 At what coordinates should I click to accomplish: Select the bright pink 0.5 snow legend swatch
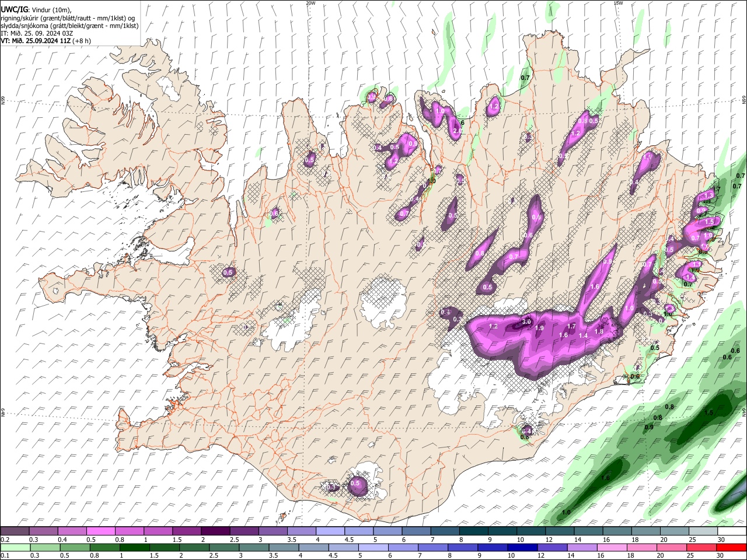coord(101,531)
